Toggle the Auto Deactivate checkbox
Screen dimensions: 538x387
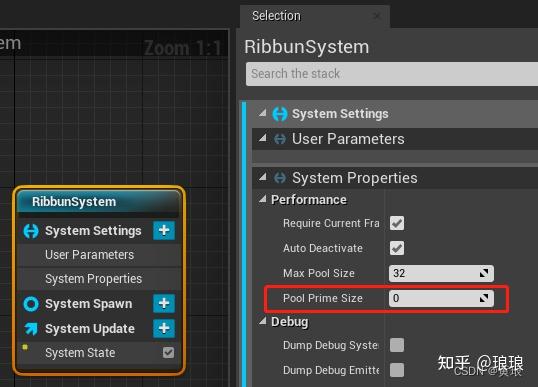pos(397,248)
